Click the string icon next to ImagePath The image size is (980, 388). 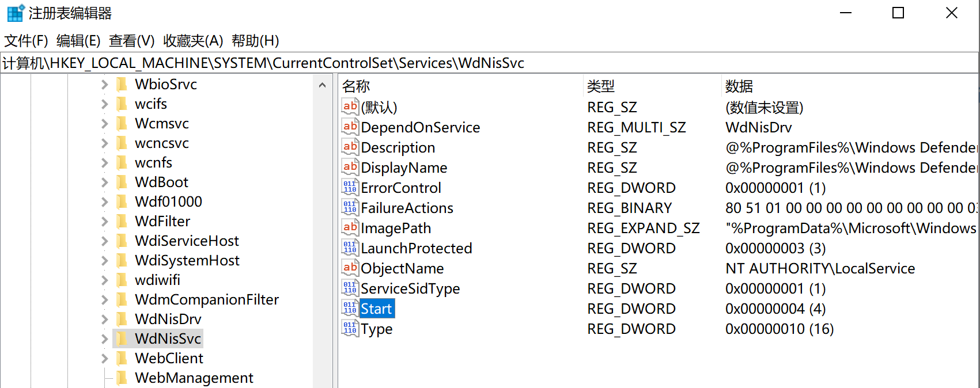pos(350,228)
